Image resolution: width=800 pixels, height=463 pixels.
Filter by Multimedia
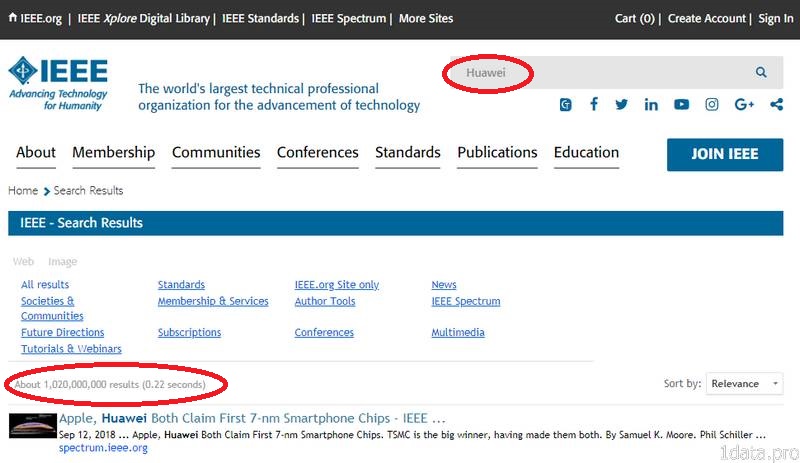tap(458, 332)
